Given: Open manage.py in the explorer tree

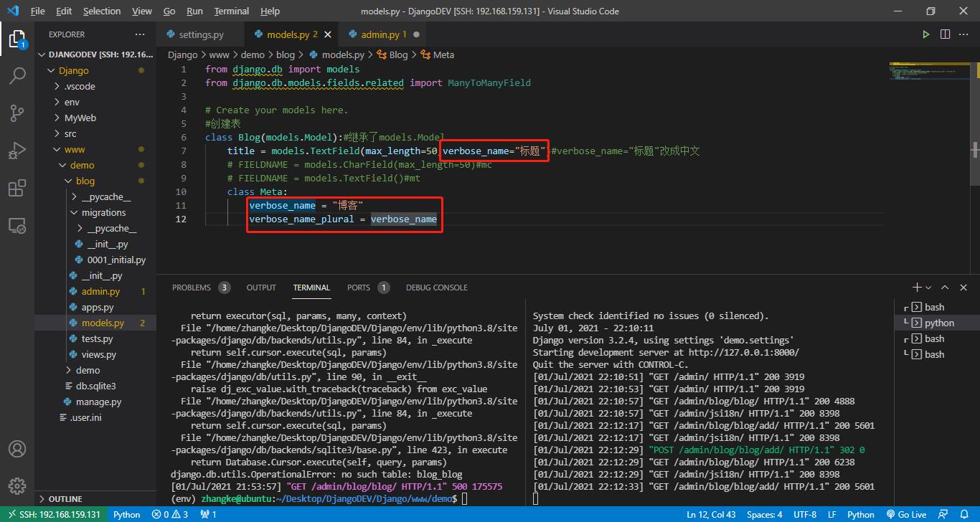Looking at the screenshot, I should 95,402.
